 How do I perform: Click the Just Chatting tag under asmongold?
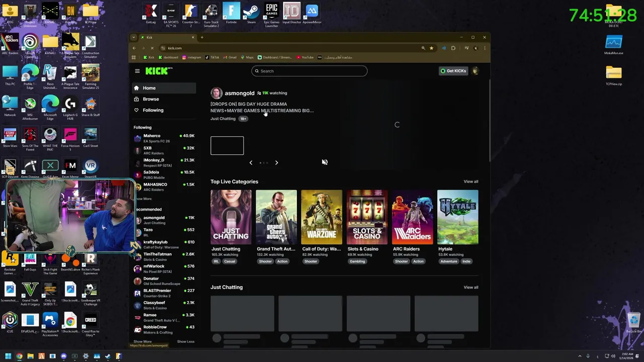223,119
